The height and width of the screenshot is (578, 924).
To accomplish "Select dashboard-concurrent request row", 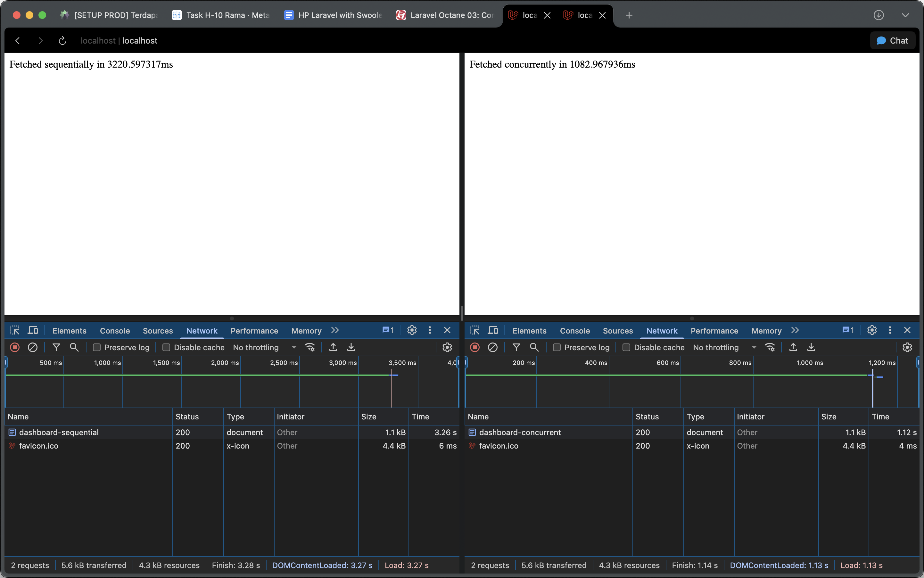I will 692,432.
